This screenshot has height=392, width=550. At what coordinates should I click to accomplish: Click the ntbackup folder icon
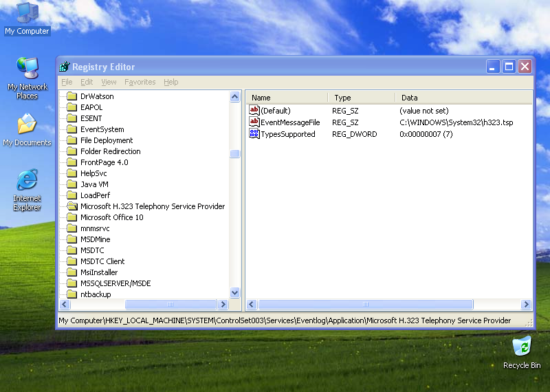(x=72, y=294)
